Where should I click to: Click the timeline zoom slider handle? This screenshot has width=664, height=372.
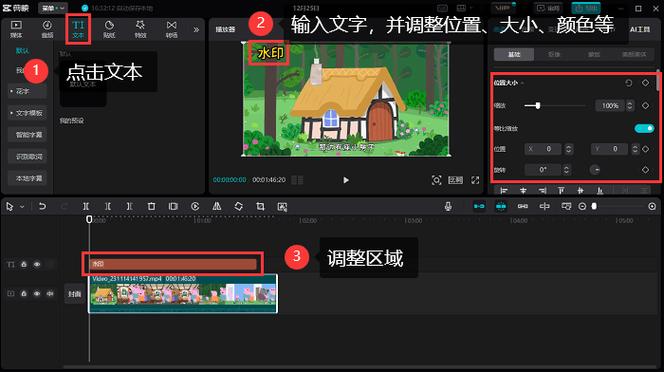pyautogui.click(x=594, y=206)
